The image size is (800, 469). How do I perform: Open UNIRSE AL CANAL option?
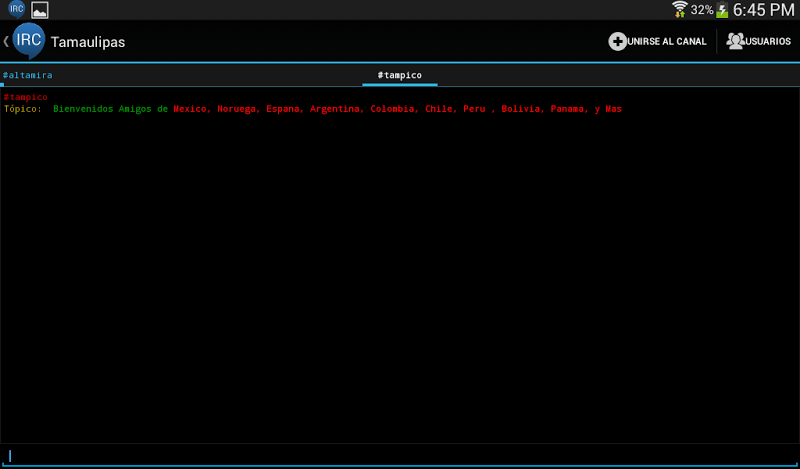click(x=658, y=41)
